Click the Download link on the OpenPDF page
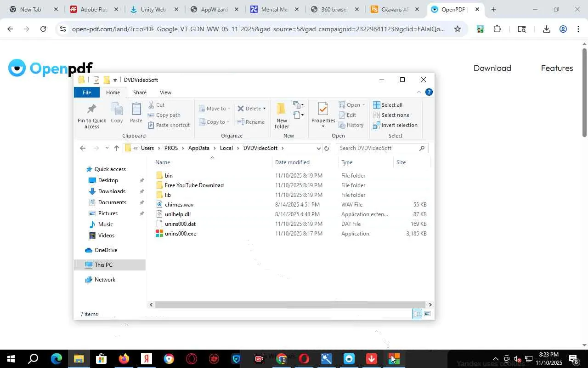The width and height of the screenshot is (588, 368). tap(492, 68)
